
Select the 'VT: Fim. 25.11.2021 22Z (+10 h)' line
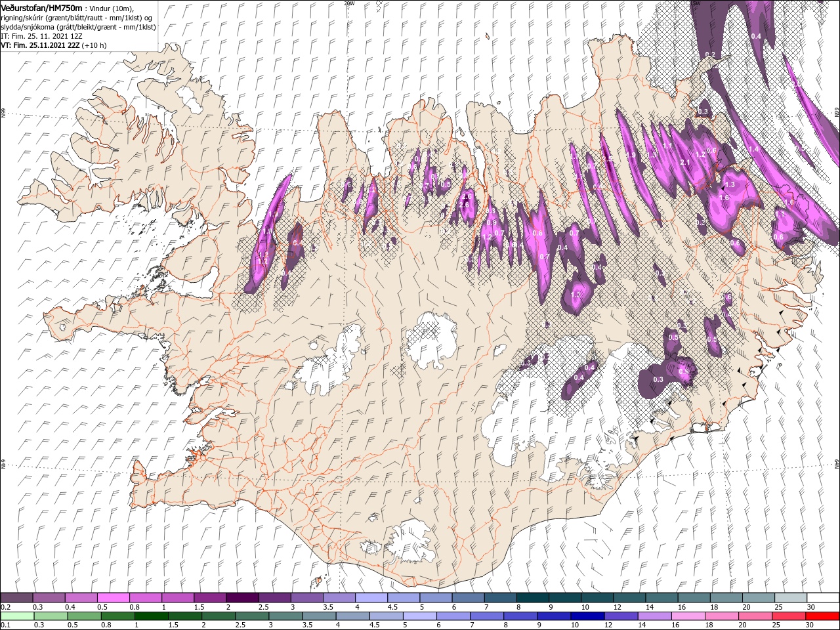pos(53,45)
